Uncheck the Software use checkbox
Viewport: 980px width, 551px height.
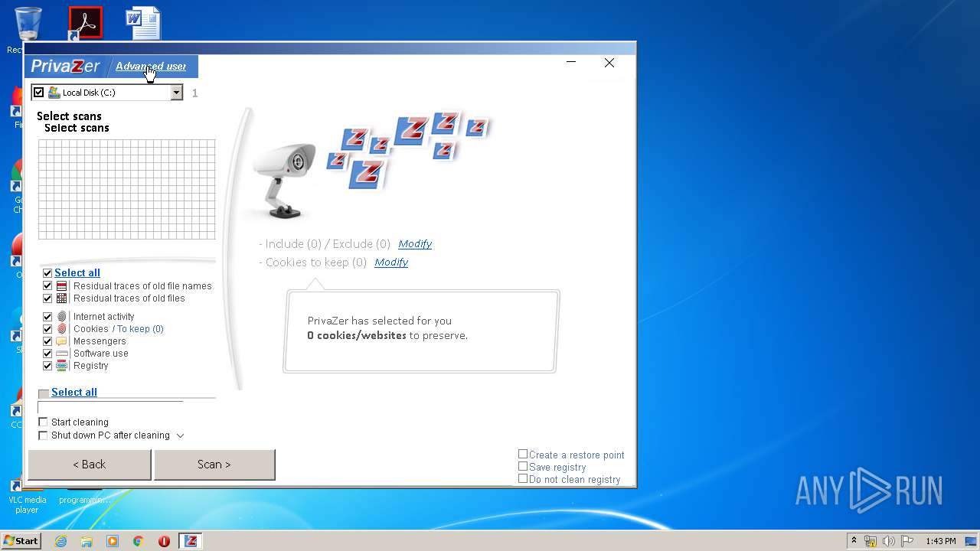[47, 354]
